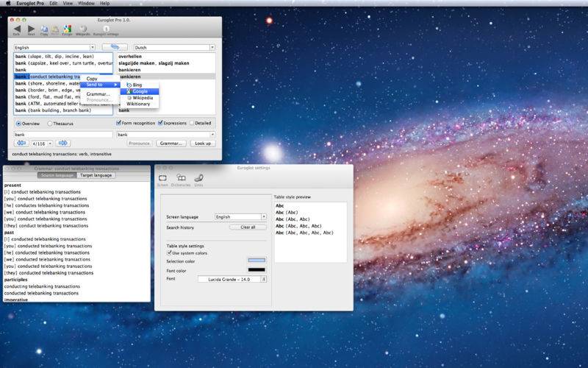Screen dimensions: 588x368
Task: Switch to the Source language tab
Action: [57, 175]
